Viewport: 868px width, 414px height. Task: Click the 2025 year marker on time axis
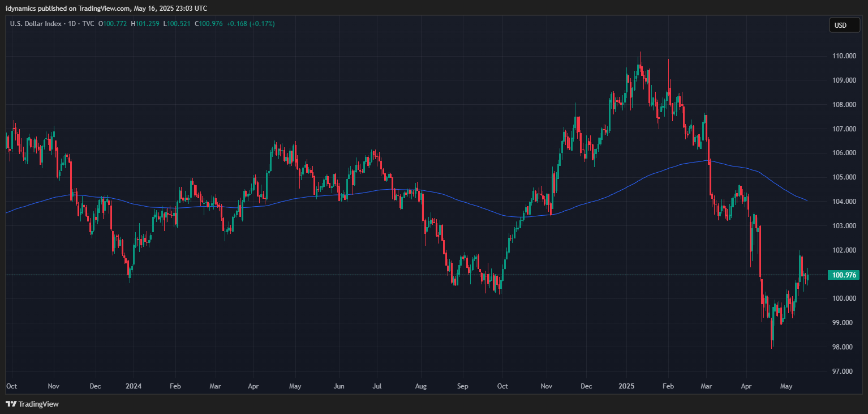click(627, 386)
